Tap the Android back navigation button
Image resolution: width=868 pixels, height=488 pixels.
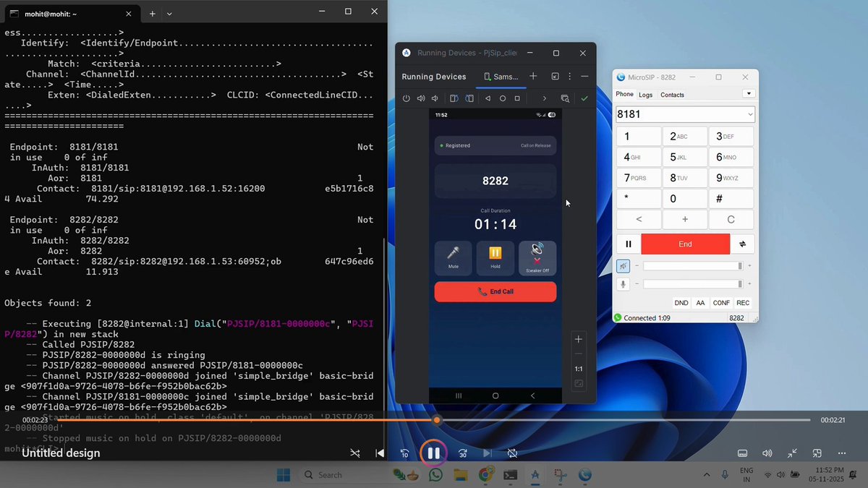tap(533, 395)
